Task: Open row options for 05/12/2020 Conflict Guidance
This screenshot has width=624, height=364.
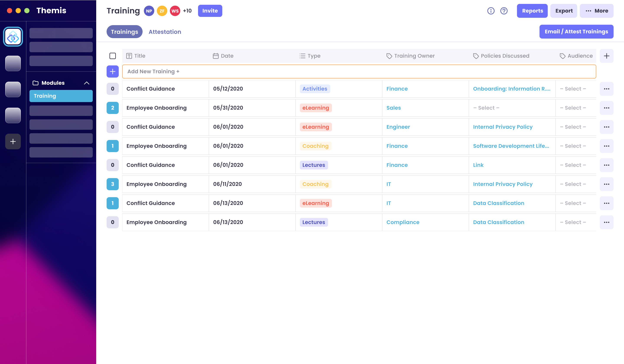Action: (x=606, y=89)
